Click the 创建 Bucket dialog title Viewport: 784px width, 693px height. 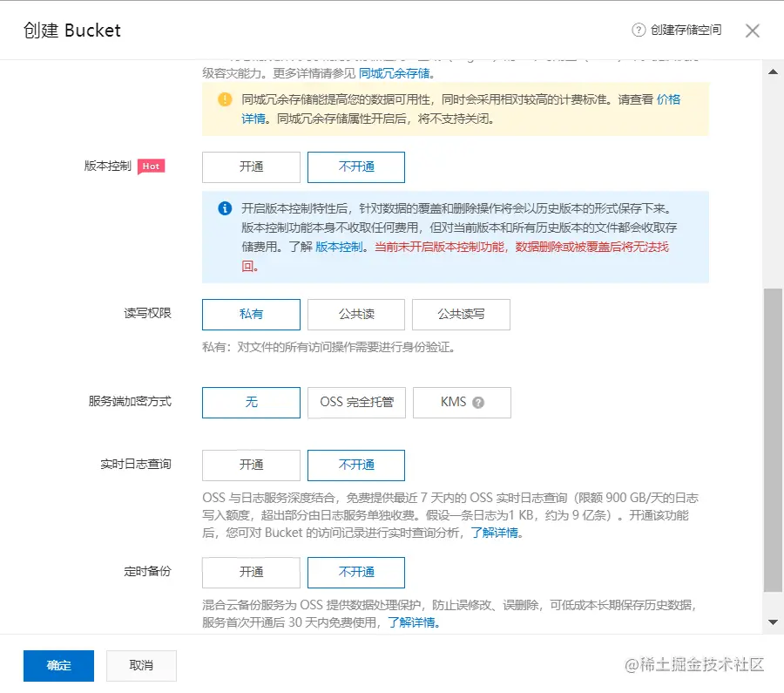(x=72, y=31)
